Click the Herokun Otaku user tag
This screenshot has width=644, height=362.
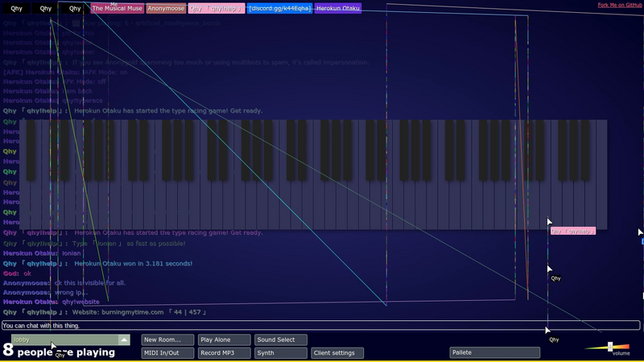click(x=338, y=8)
